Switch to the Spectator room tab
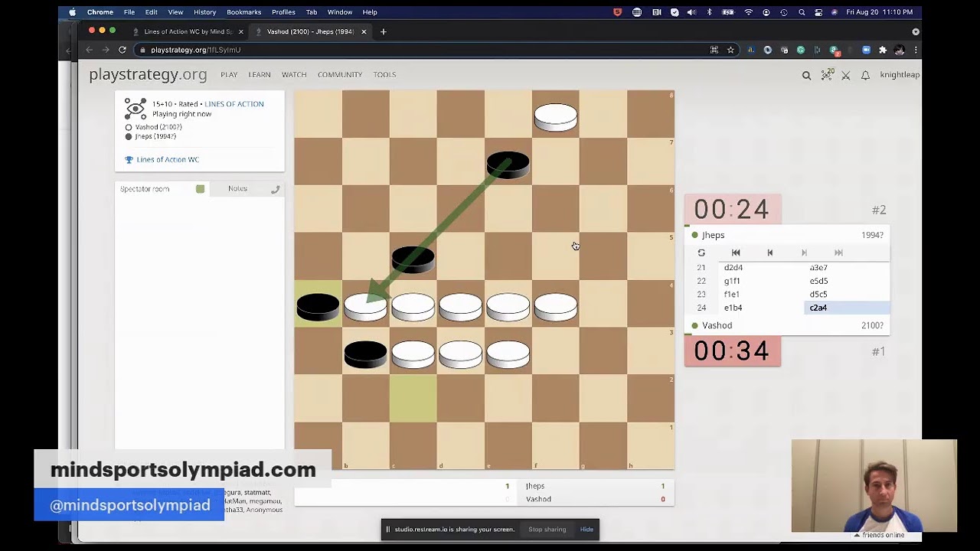The width and height of the screenshot is (980, 551). point(145,189)
